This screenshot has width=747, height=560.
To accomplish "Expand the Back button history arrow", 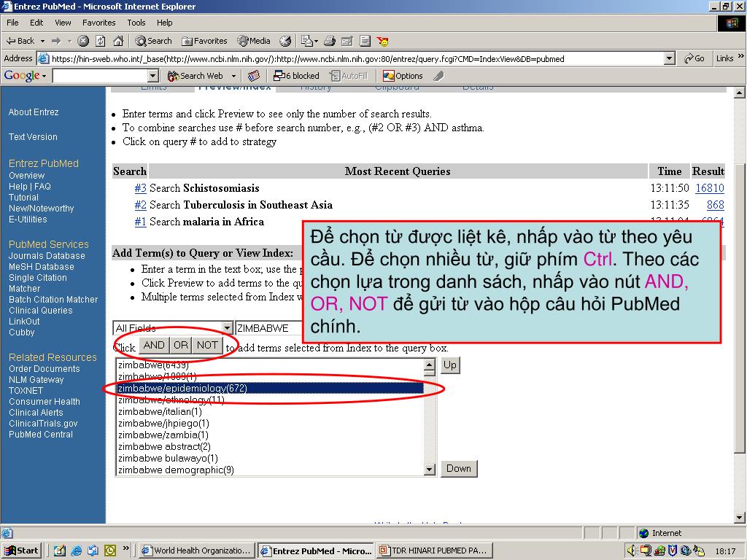I will click(x=42, y=41).
